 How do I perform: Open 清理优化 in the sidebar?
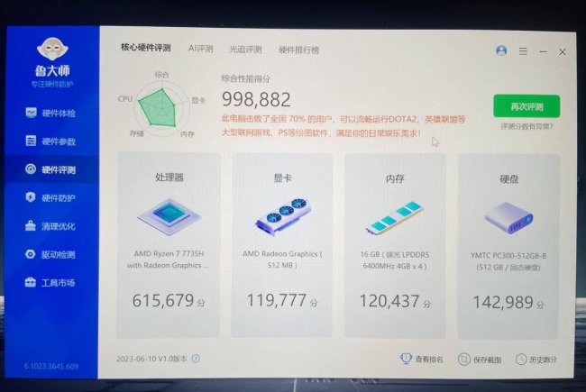pos(50,226)
